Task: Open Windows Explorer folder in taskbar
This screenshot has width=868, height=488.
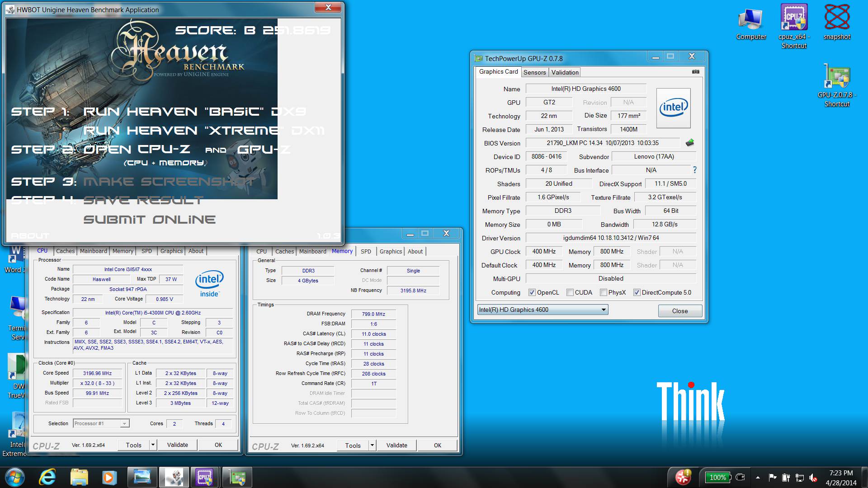Action: click(79, 477)
